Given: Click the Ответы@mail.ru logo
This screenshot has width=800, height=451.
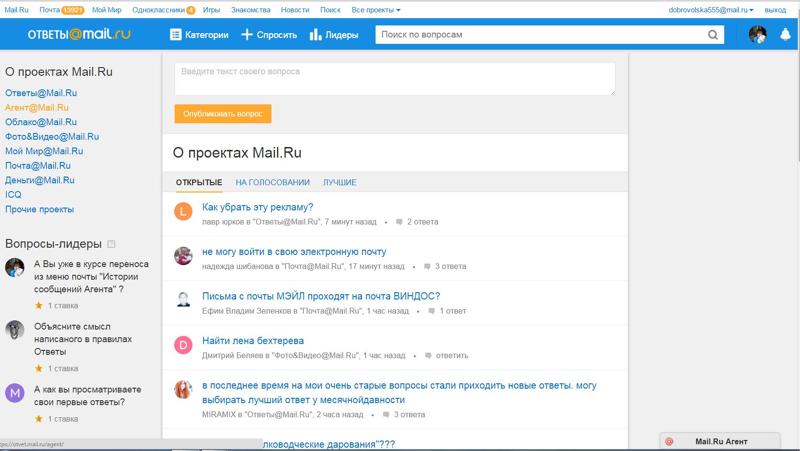Looking at the screenshot, I should pos(79,34).
